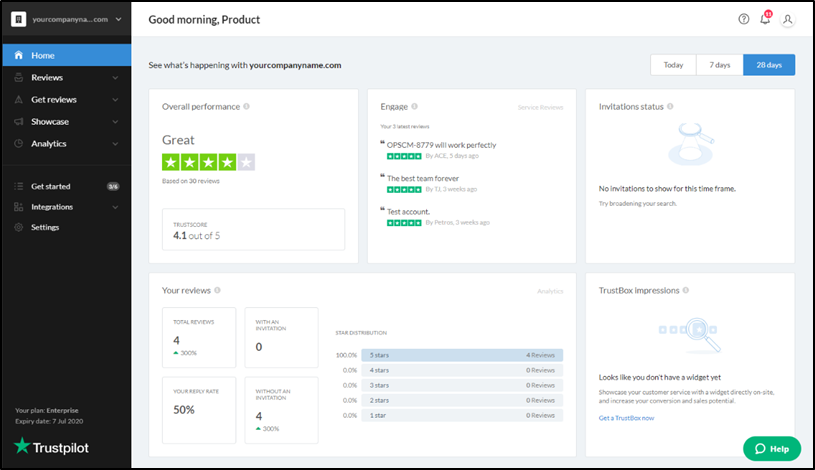Image resolution: width=815 pixels, height=470 pixels.
Task: Click the Get a TrustBox now link
Action: pos(626,417)
